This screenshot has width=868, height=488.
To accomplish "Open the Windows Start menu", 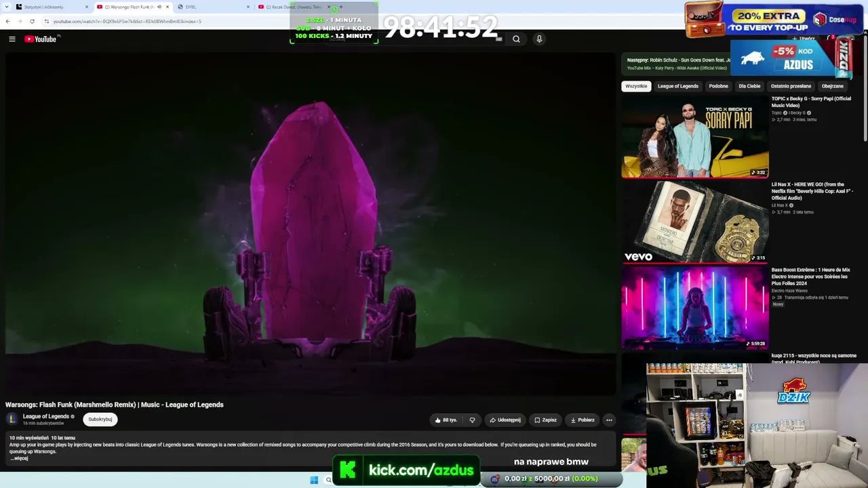I will pyautogui.click(x=314, y=480).
